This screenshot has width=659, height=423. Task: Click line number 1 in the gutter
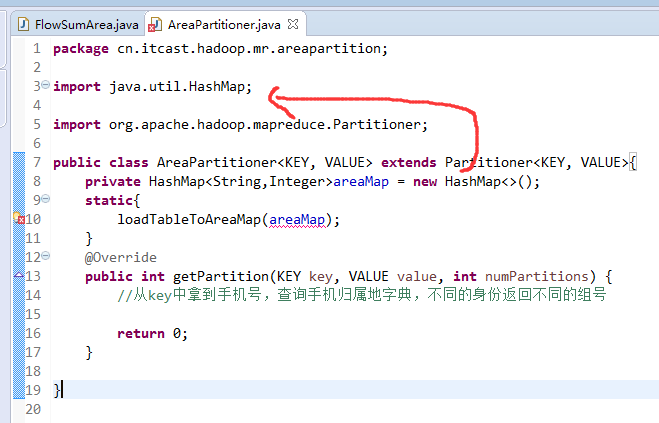point(37,48)
